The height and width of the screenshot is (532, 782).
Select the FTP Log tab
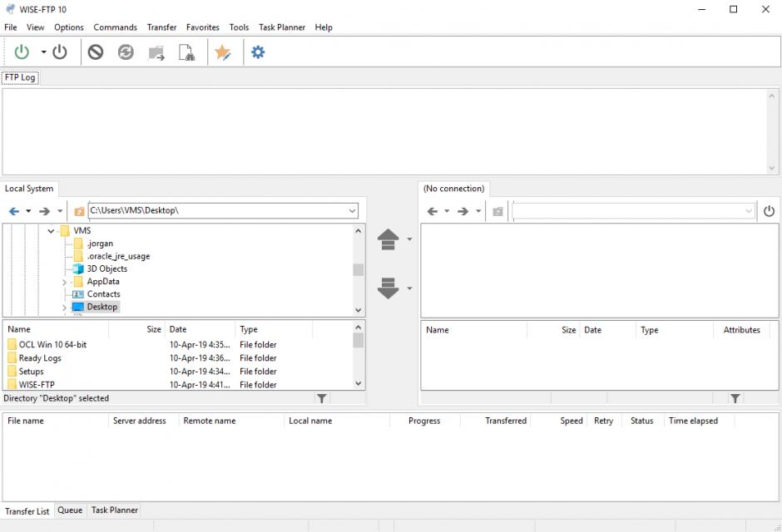coord(20,77)
